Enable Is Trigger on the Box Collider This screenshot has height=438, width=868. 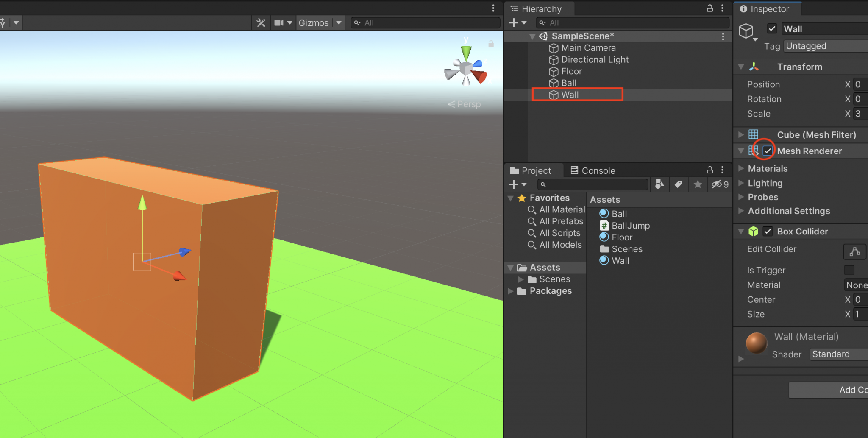click(x=849, y=270)
